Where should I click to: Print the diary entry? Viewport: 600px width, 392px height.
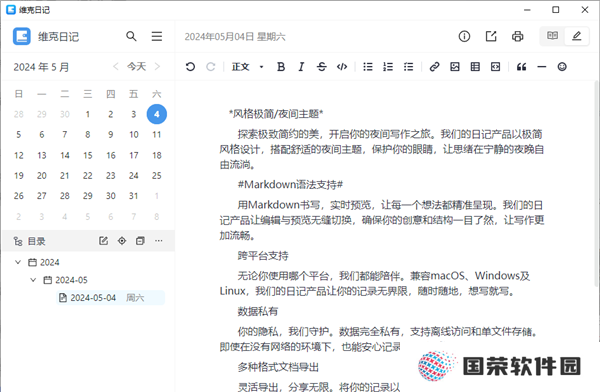517,36
